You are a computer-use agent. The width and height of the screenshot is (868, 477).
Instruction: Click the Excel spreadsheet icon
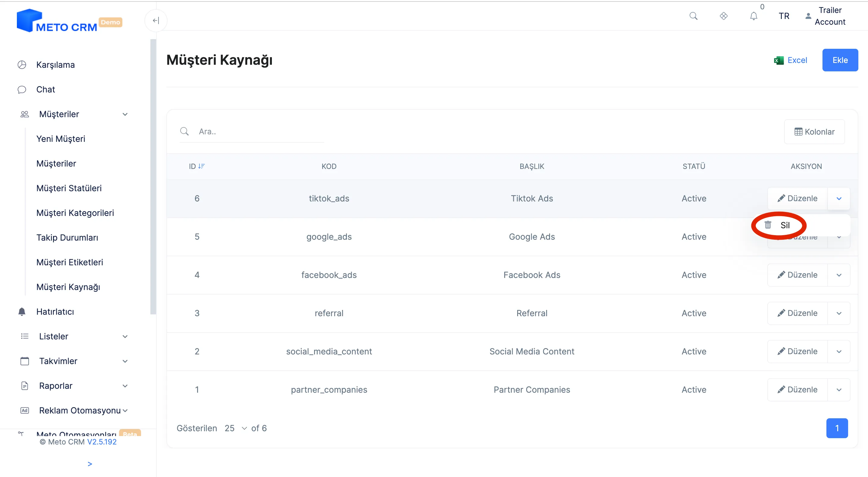[x=779, y=61]
